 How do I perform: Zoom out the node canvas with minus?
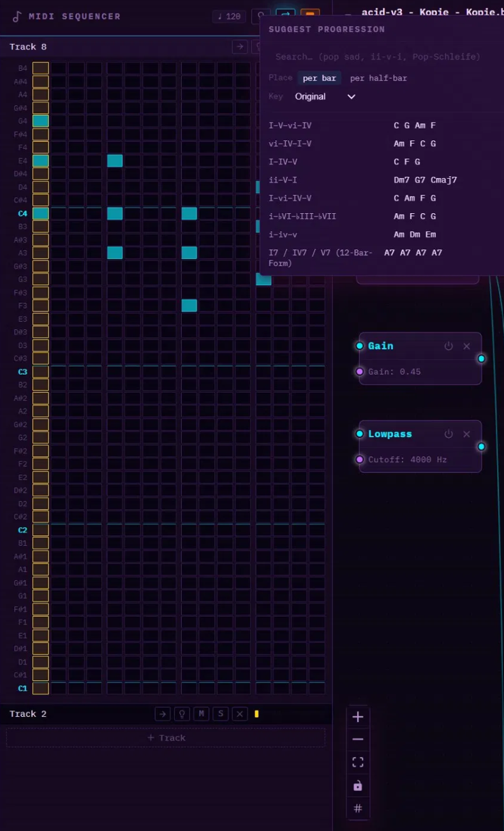[358, 740]
